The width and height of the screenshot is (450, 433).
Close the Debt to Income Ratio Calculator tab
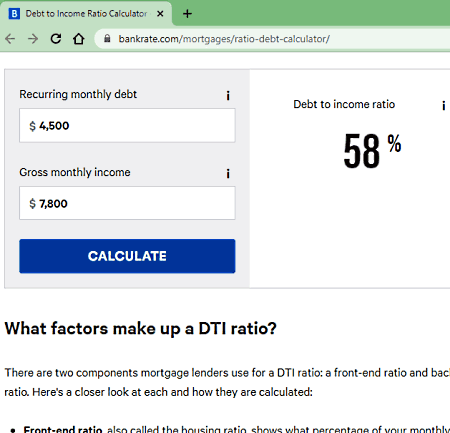point(160,14)
